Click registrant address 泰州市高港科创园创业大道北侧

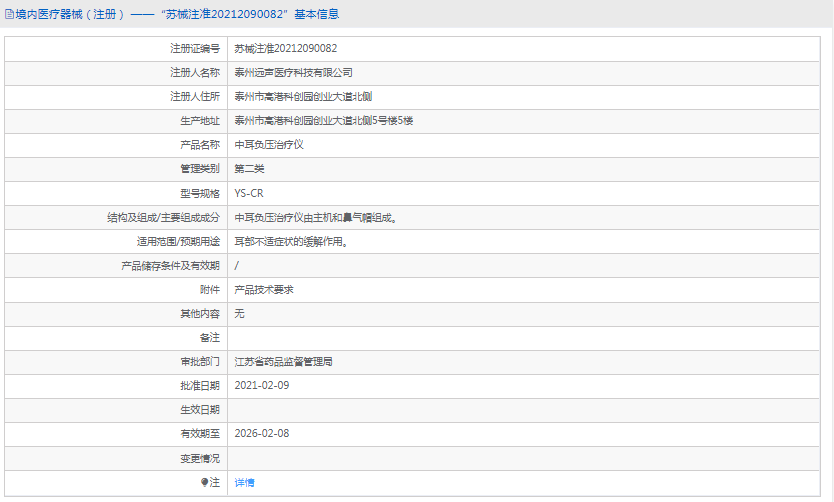(x=303, y=96)
